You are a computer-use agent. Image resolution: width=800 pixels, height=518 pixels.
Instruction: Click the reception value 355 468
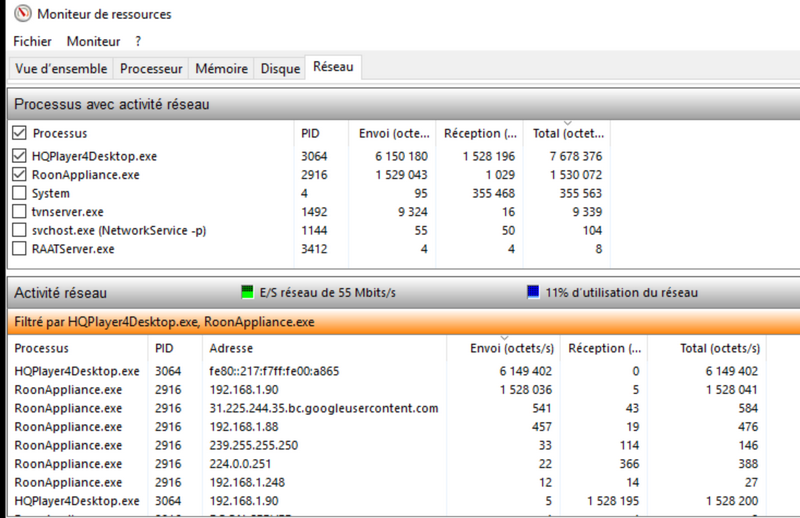[493, 193]
